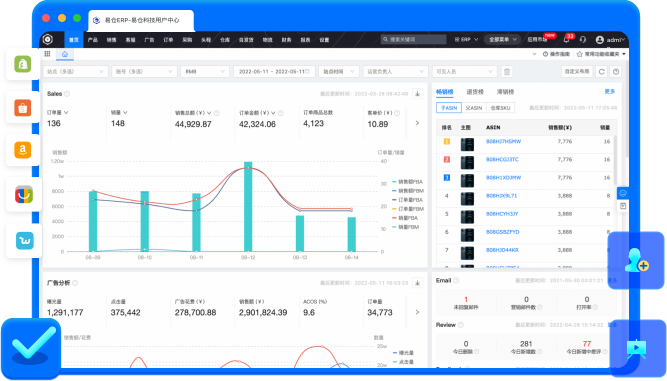Expand the 全部菜单 dropdown
The height and width of the screenshot is (381, 667).
[x=502, y=39]
